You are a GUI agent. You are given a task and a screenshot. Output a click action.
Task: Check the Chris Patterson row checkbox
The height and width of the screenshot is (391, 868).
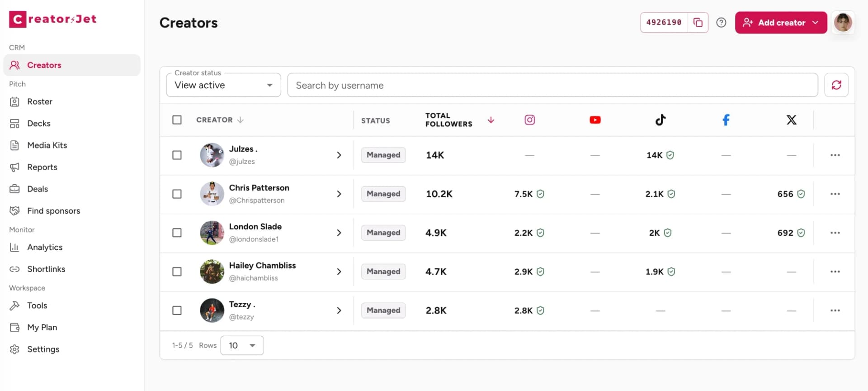click(177, 194)
